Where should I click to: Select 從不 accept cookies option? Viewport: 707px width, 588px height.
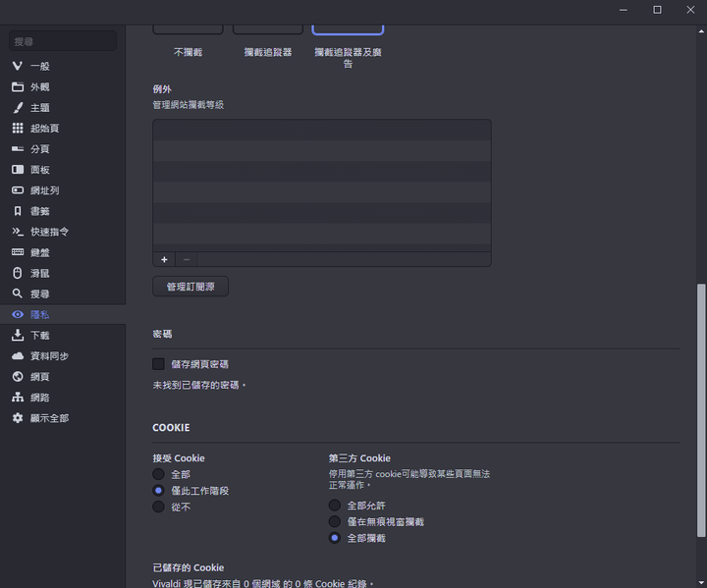click(x=158, y=507)
